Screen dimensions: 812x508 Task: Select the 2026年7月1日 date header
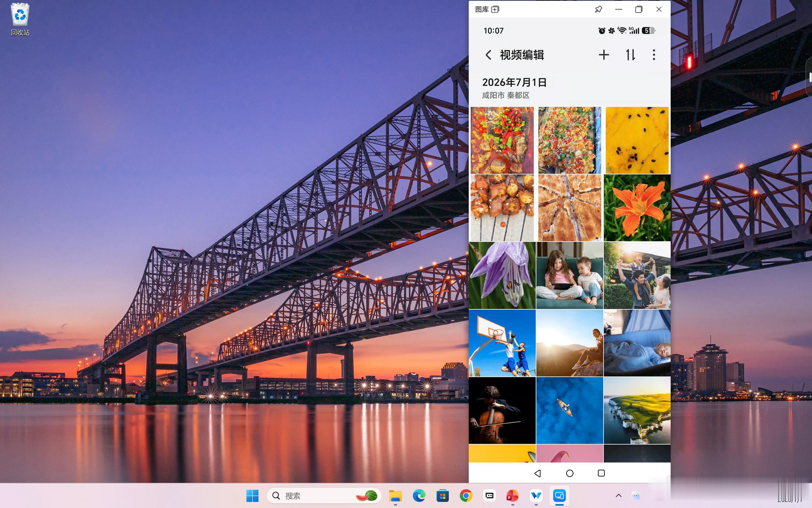click(514, 82)
